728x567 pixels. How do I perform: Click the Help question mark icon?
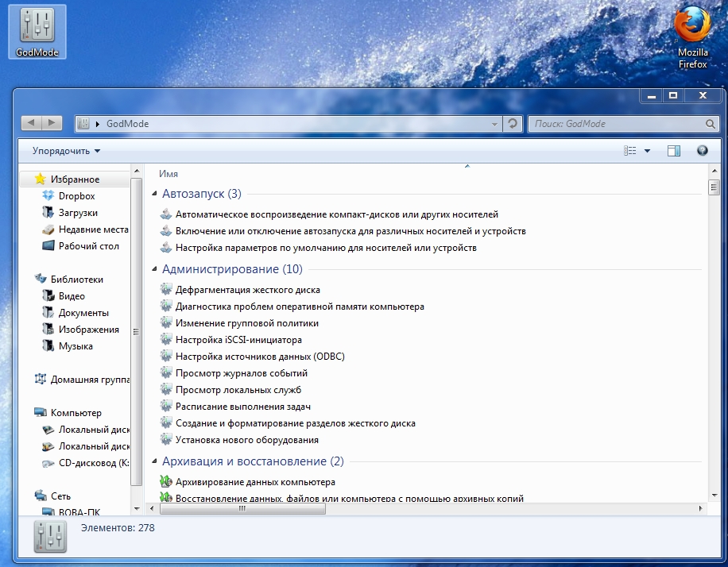coord(702,151)
